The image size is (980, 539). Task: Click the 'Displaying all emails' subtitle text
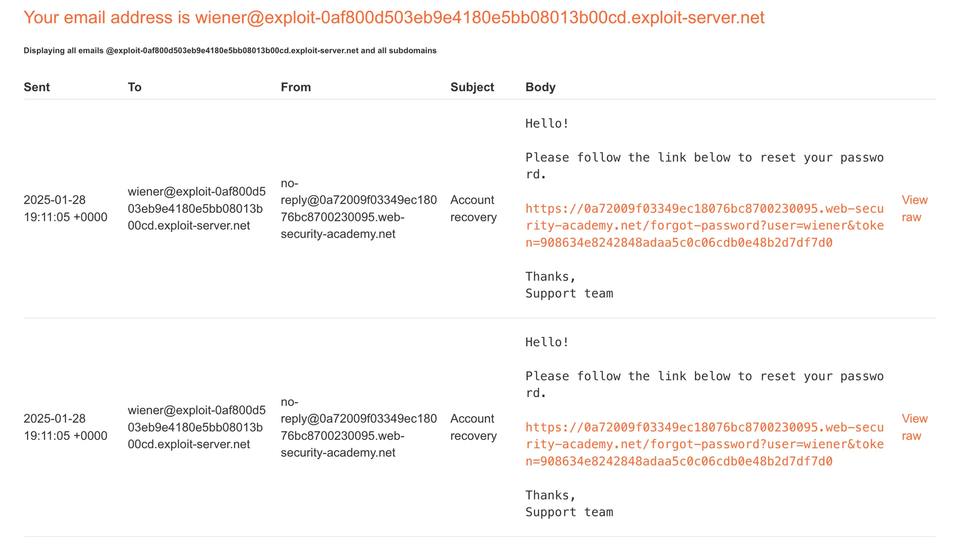coord(230,51)
